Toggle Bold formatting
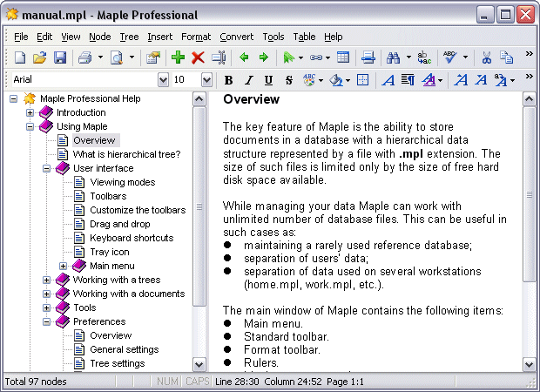540x392 pixels. point(228,80)
